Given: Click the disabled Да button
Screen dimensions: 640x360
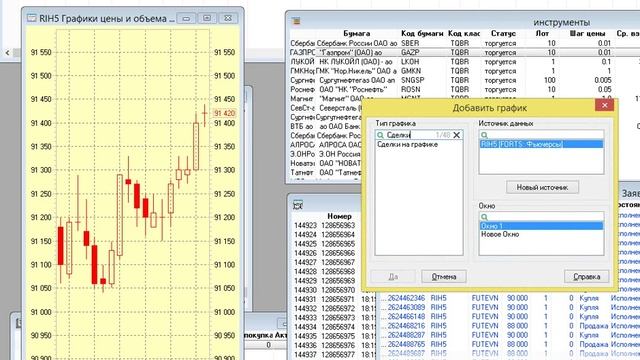Looking at the screenshot, I should coord(393,277).
